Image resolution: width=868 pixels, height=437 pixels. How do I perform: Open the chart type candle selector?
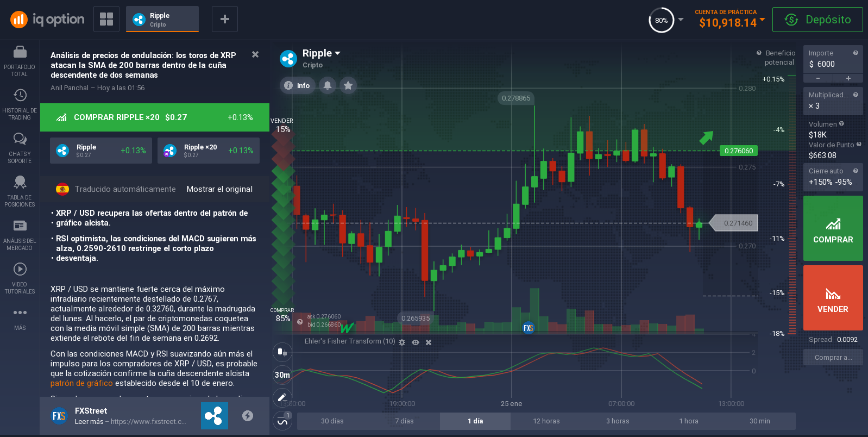(282, 352)
